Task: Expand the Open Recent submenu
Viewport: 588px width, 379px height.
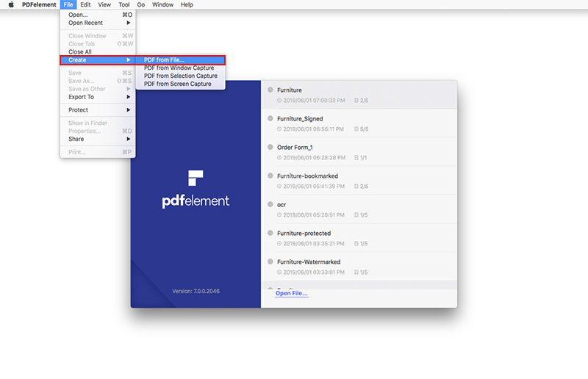Action: [x=97, y=23]
